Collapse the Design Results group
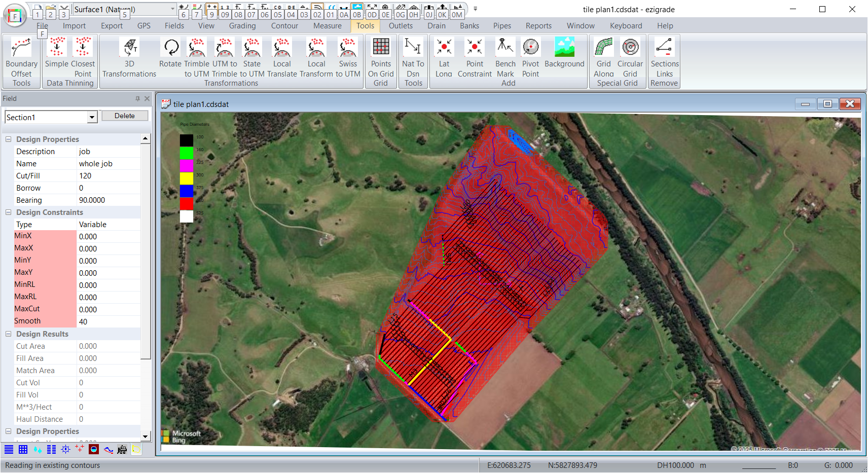Viewport: 868px width, 473px height. pos(9,334)
